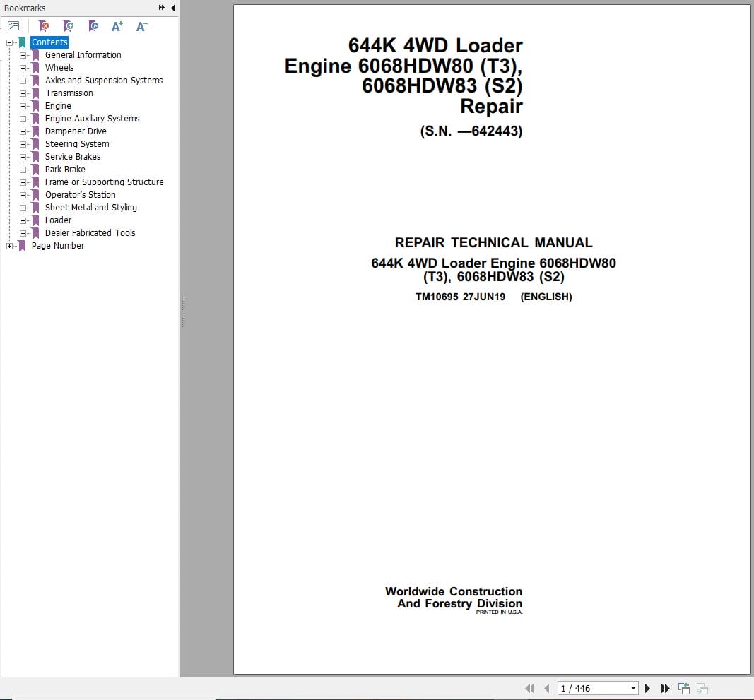
Task: Collapse the Bookmarks panel with left arrow
Action: [x=172, y=8]
